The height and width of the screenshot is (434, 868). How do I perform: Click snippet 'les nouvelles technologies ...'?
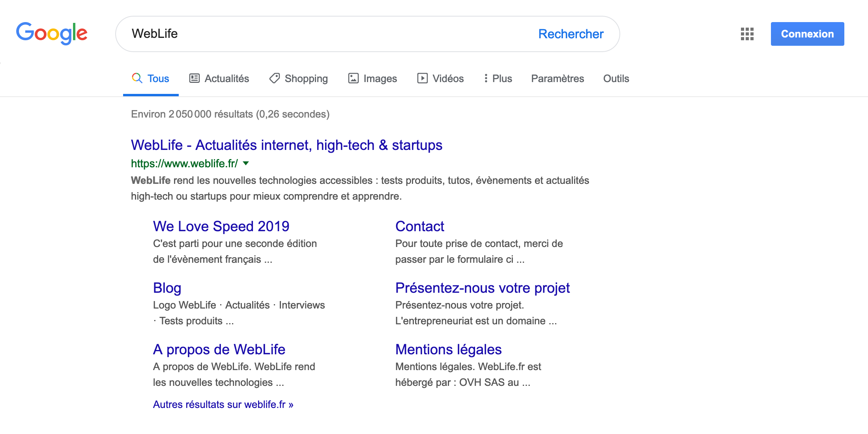(218, 382)
